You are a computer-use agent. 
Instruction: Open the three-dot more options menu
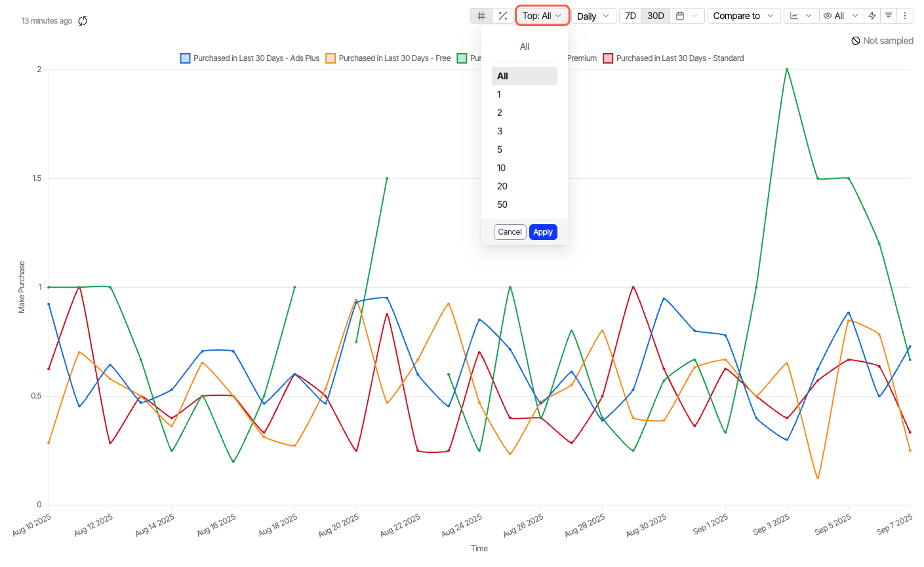tap(905, 16)
